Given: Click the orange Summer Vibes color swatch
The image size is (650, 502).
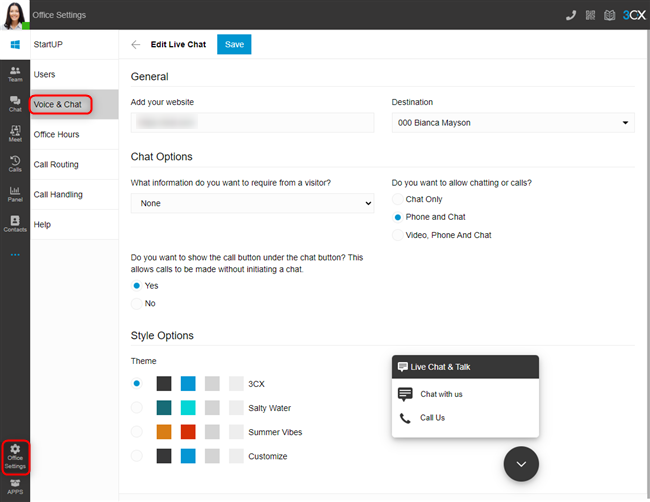Looking at the screenshot, I should pos(164,432).
